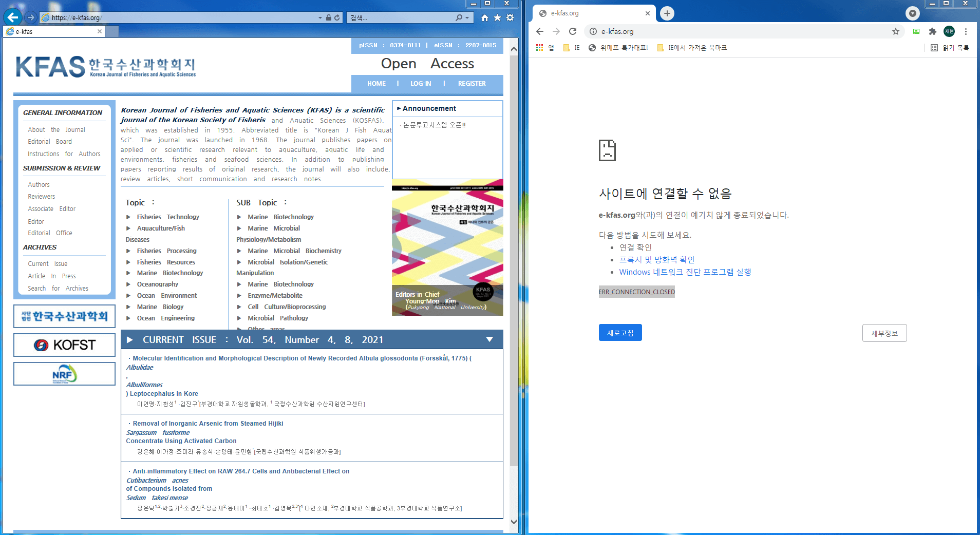Open the LOG-IN menu item

pyautogui.click(x=421, y=84)
